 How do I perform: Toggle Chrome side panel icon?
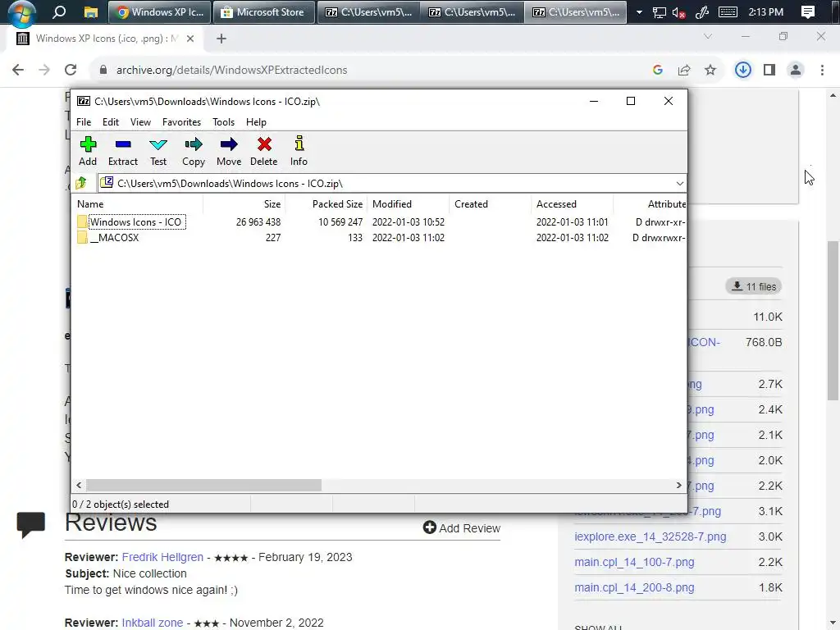point(769,70)
